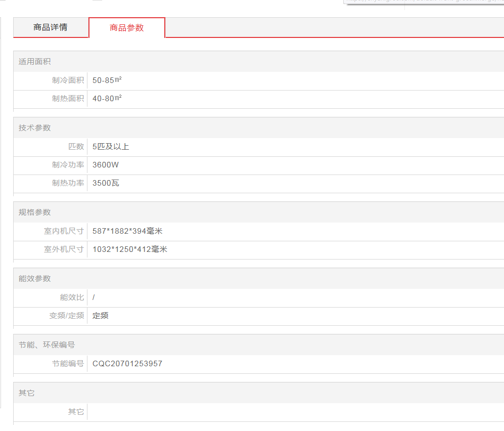Click the CQC20701253957 energy-saving number
This screenshot has width=504, height=431.
coord(127,364)
